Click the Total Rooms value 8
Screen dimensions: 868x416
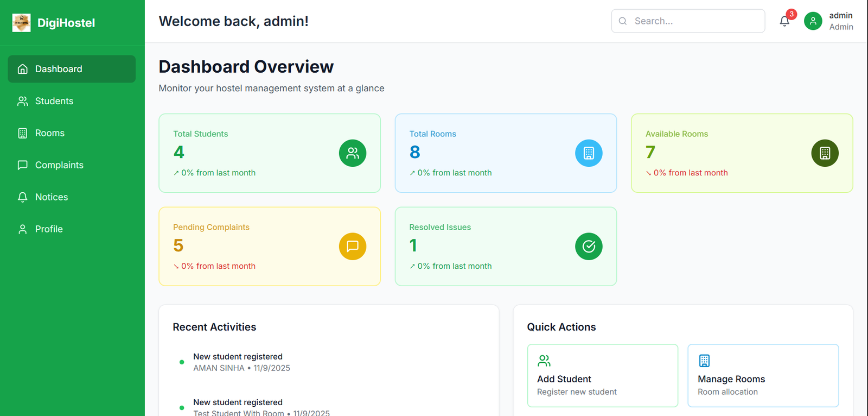pyautogui.click(x=415, y=152)
